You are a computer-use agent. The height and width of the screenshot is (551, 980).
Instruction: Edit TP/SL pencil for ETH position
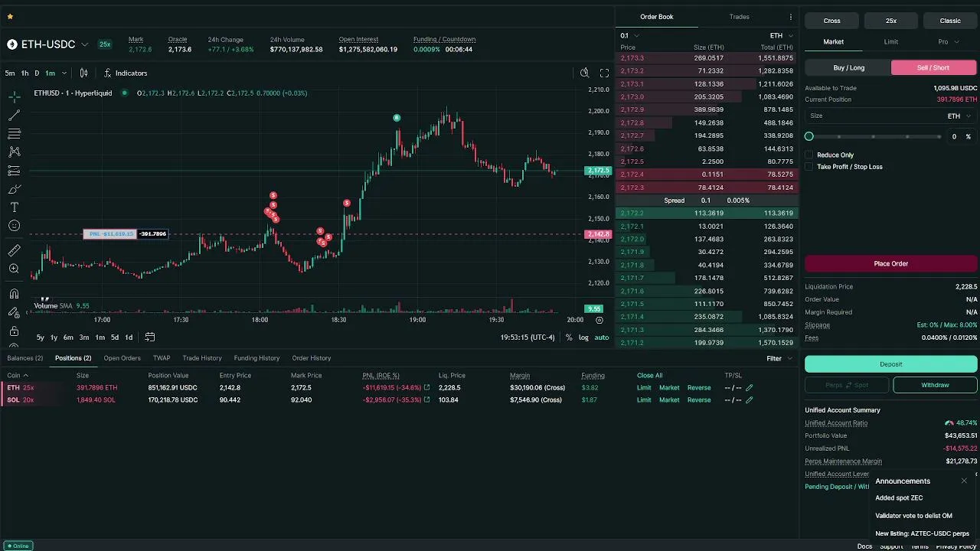tap(750, 388)
